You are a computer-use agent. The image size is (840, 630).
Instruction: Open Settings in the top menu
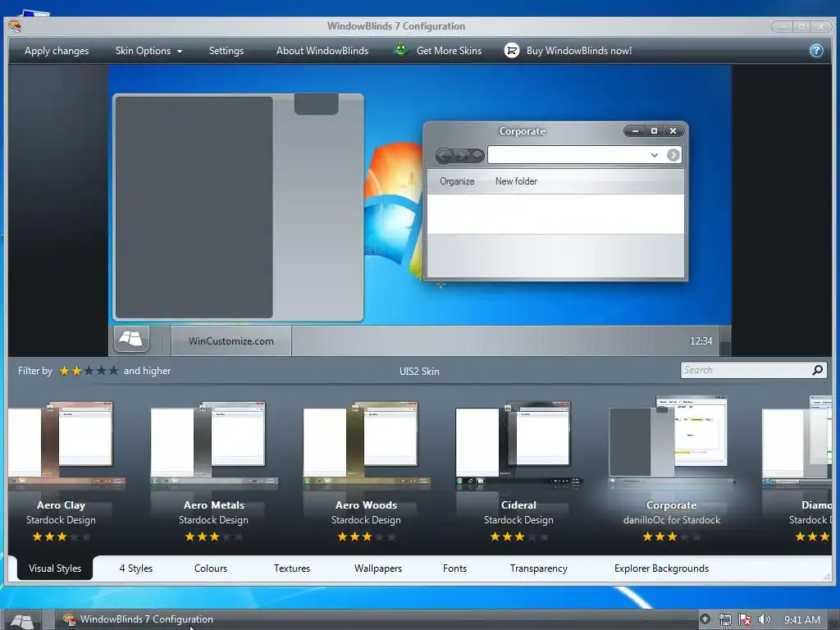226,51
